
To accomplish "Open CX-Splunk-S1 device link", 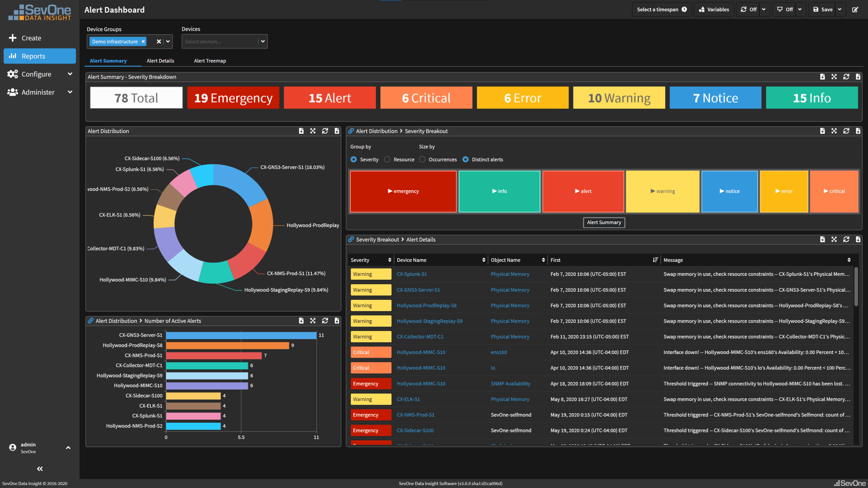I will pos(412,274).
